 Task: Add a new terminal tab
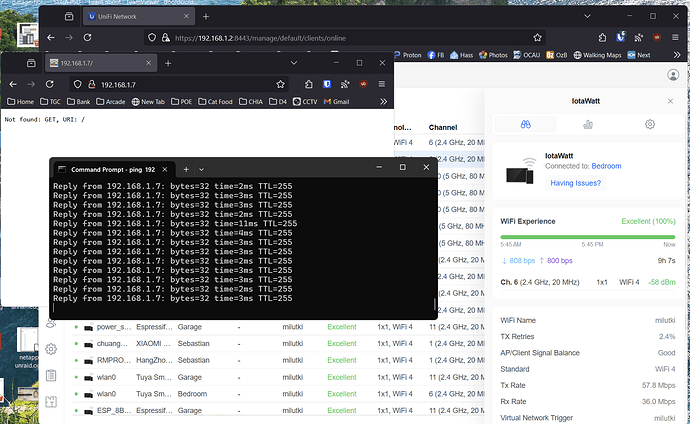point(186,169)
